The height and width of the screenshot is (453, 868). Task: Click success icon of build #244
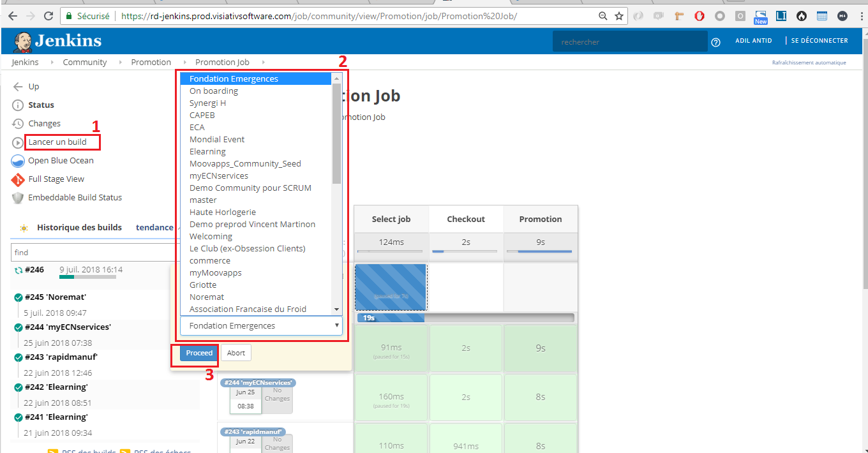tap(19, 327)
